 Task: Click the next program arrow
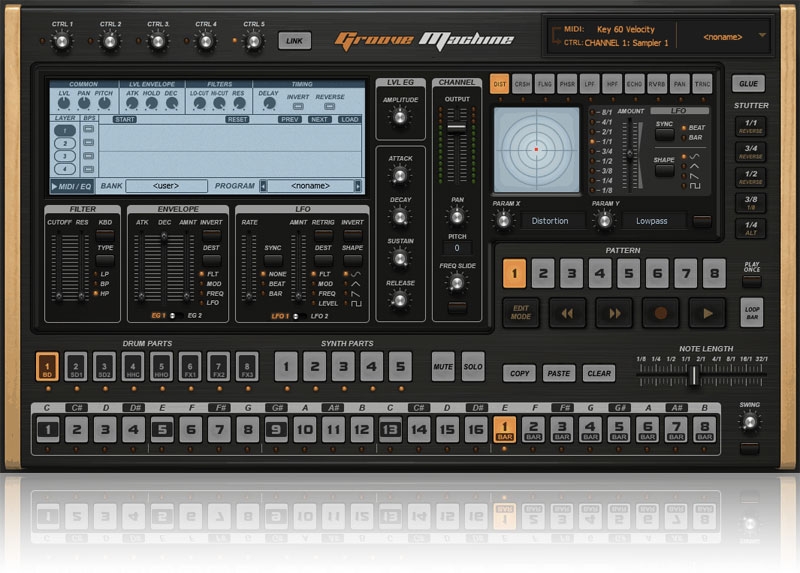pos(358,186)
